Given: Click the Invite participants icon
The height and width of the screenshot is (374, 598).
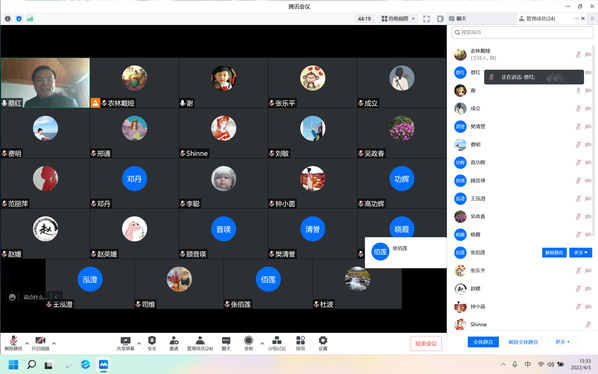Looking at the screenshot, I should click(x=174, y=343).
